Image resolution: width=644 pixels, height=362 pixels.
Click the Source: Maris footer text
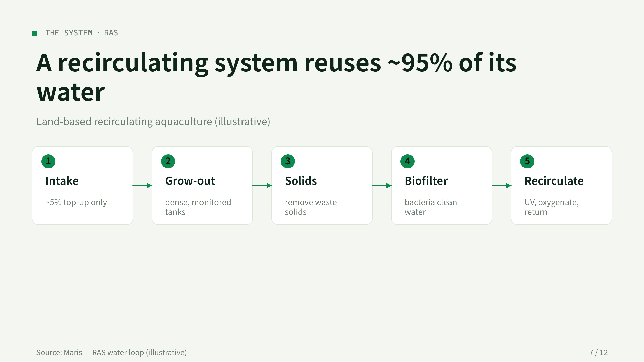point(111,352)
